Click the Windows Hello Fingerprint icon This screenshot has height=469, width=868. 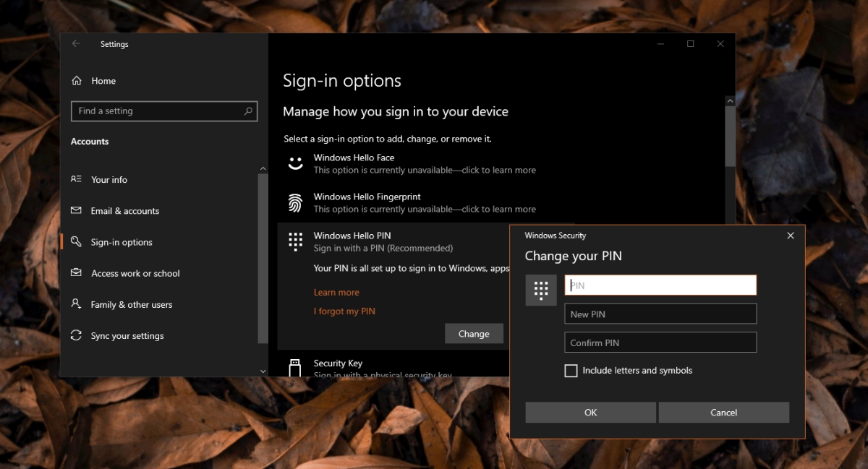click(295, 202)
